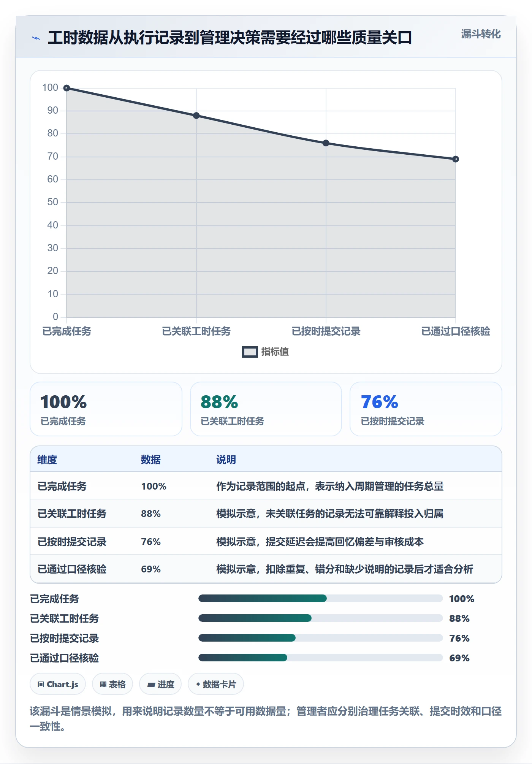Click the 指标值 legend text
Image resolution: width=532 pixels, height=764 pixels.
click(275, 352)
